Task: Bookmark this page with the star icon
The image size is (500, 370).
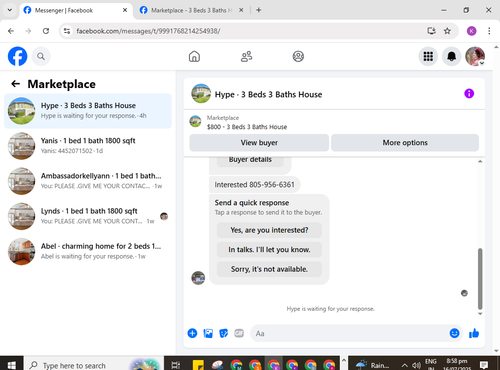Action: pos(447,31)
